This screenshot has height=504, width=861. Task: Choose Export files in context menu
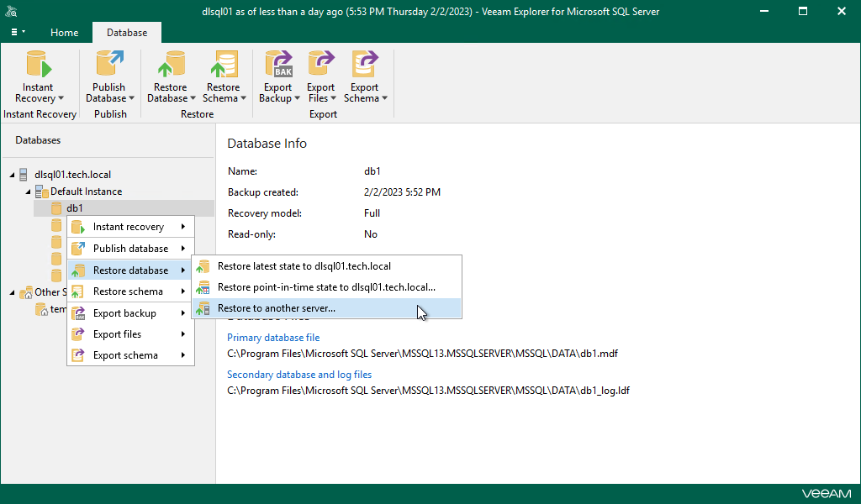(130, 334)
